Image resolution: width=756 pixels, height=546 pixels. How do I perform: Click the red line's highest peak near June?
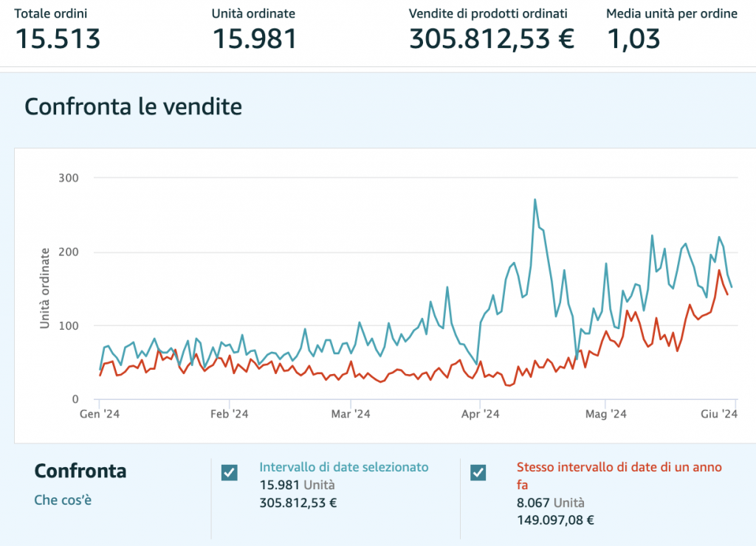pos(719,271)
